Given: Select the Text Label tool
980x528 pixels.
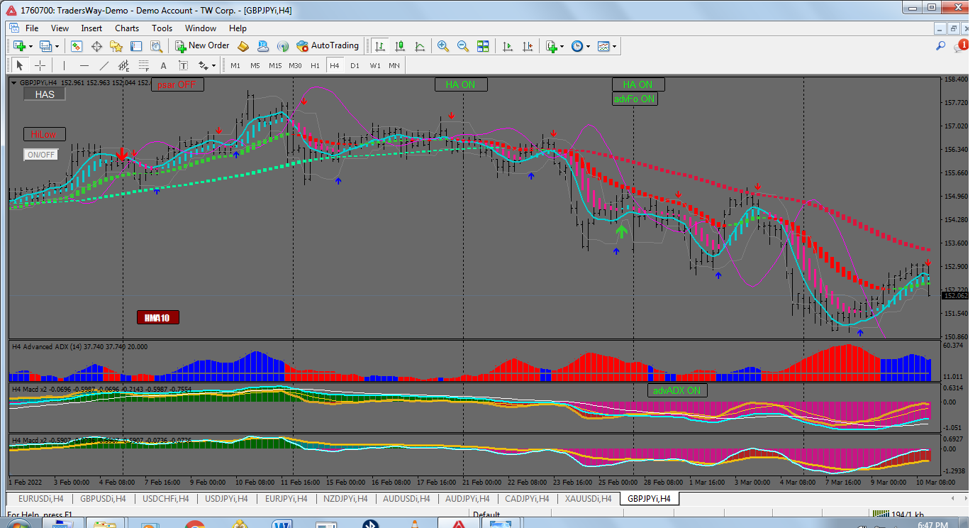Looking at the screenshot, I should (x=183, y=65).
